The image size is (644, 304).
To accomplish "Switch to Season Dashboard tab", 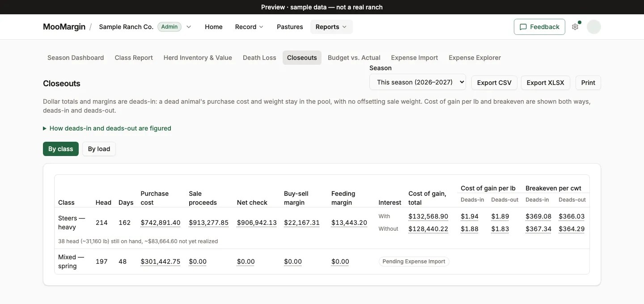I will tap(76, 58).
